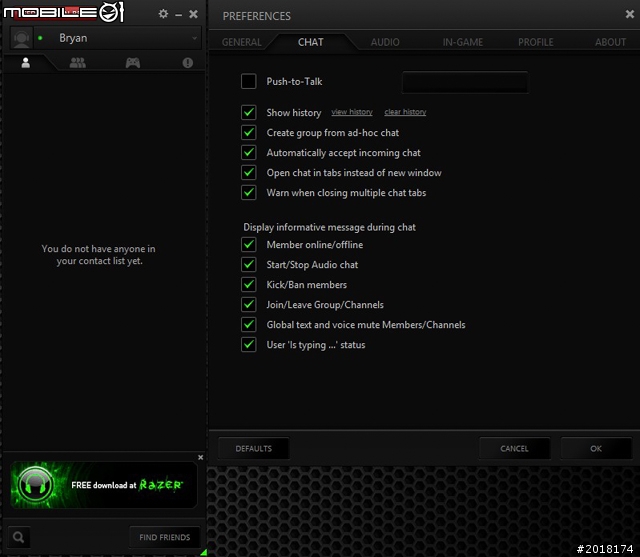Click the Push-to-Talk key field

point(465,82)
